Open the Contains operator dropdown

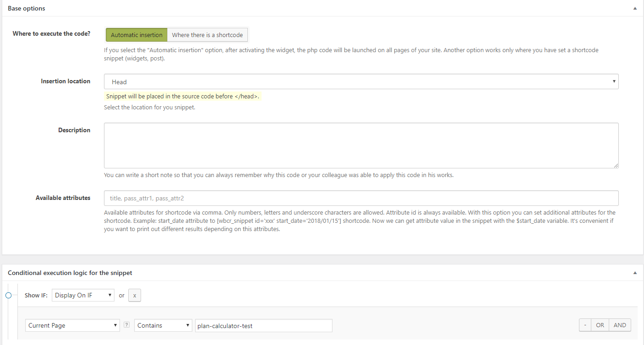coord(163,325)
